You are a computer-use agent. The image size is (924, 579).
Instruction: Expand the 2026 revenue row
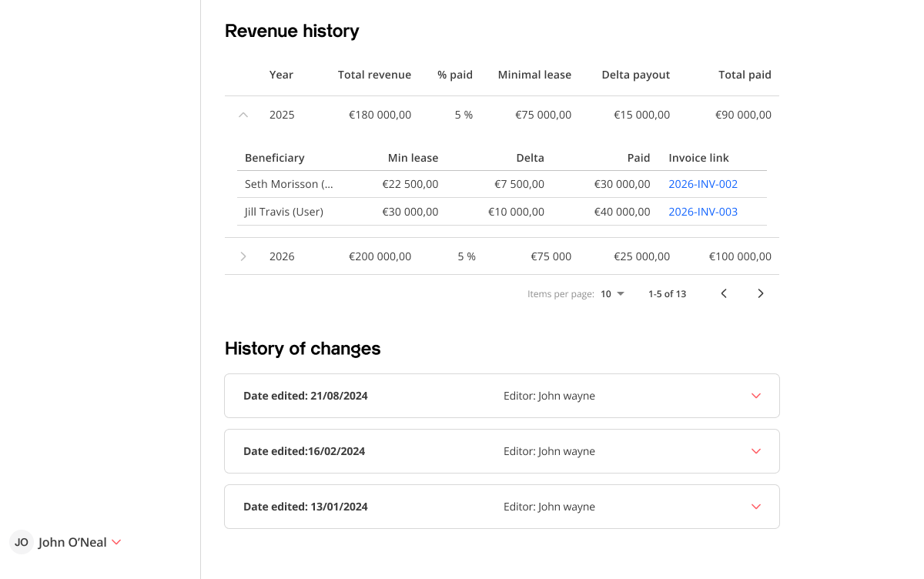coord(243,256)
